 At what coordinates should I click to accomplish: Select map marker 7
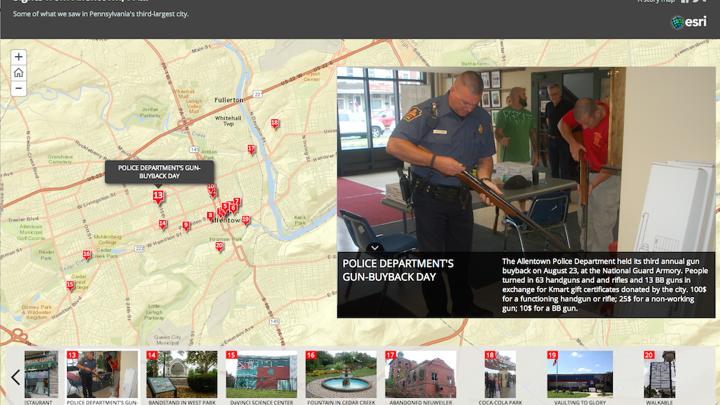click(237, 201)
